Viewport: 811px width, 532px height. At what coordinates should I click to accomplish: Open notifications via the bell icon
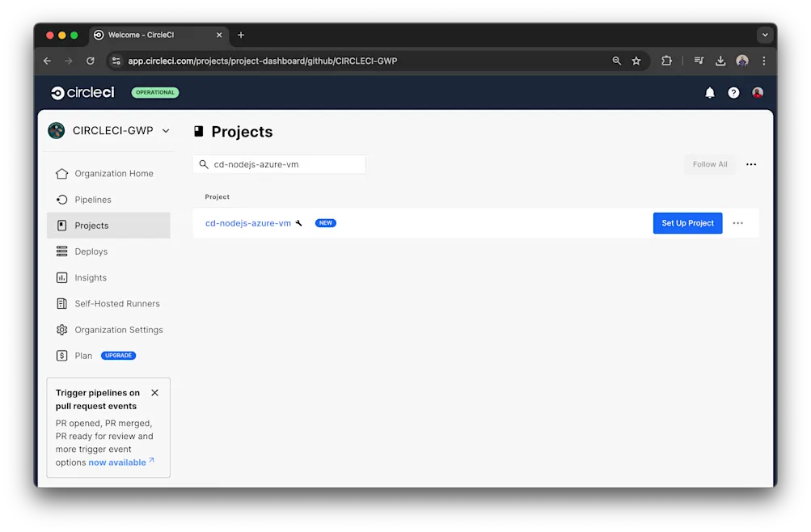(x=709, y=92)
